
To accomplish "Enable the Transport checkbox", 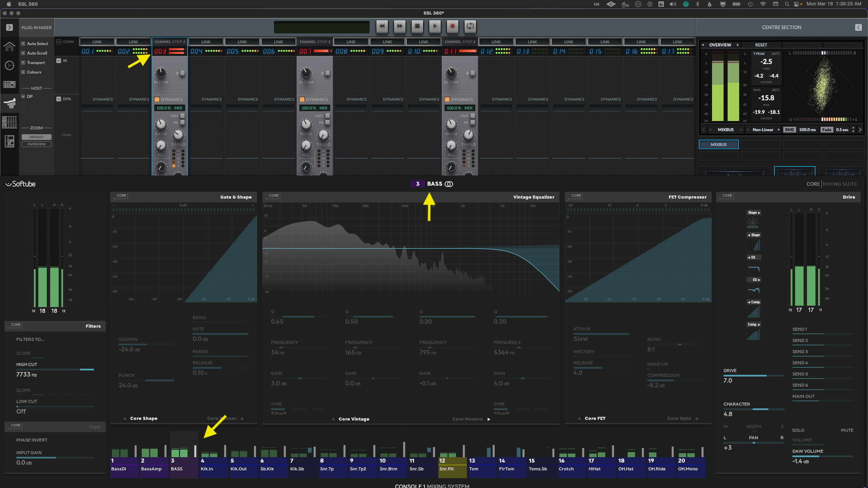I will [23, 63].
